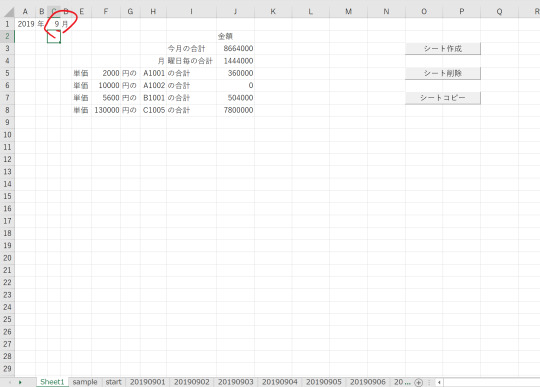Click the シート作成 button
Viewport: 540px width, 387px height.
click(x=443, y=49)
